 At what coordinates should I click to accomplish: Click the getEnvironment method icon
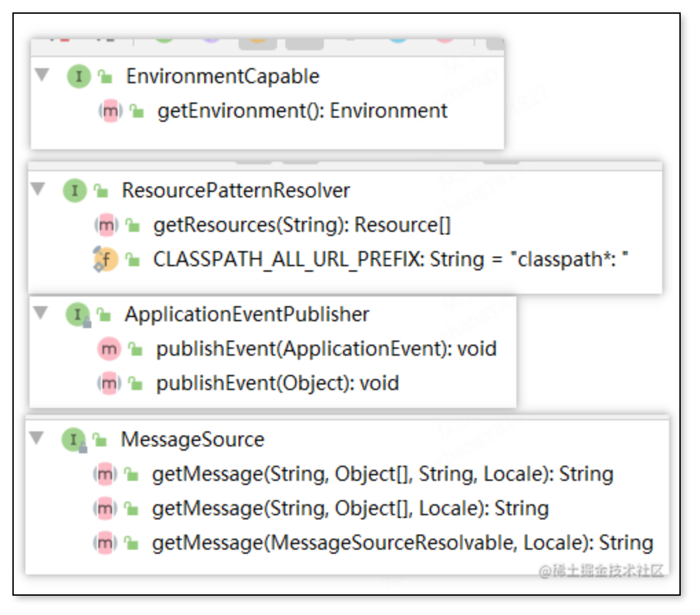coord(110,111)
